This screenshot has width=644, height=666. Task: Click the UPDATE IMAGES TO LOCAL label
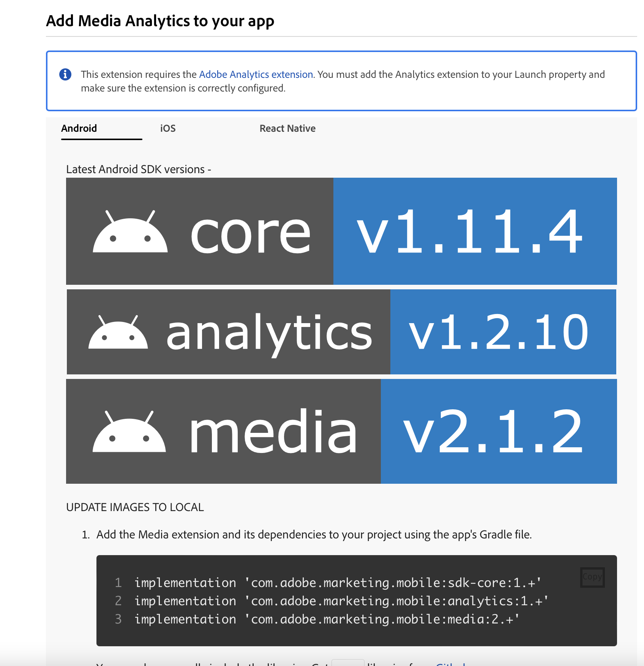[135, 507]
